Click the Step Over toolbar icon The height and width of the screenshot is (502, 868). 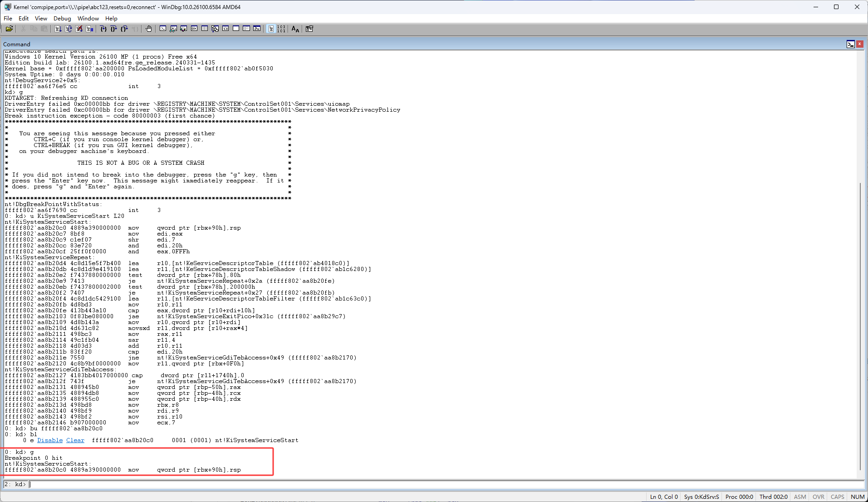(114, 29)
